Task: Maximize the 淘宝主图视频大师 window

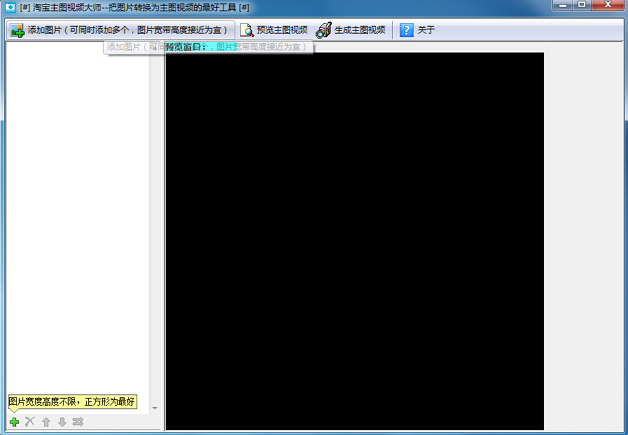Action: (582, 5)
